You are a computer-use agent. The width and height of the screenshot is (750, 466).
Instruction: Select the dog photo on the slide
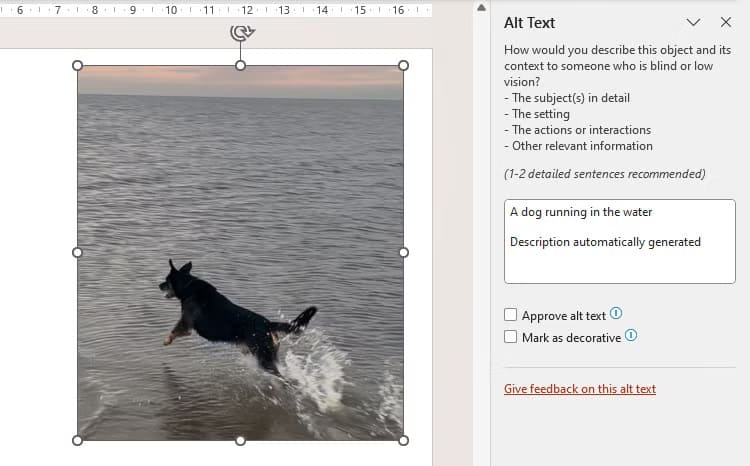tap(240, 253)
